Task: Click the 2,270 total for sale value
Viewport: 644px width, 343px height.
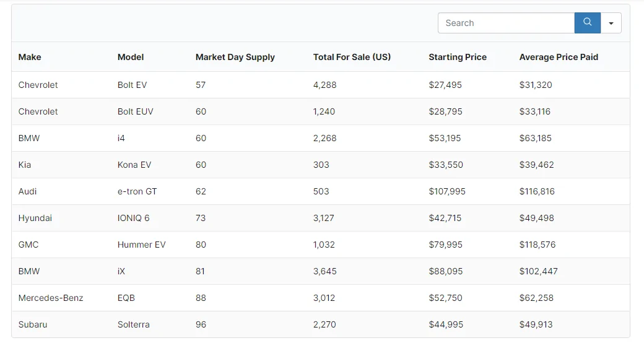Action: click(x=324, y=324)
